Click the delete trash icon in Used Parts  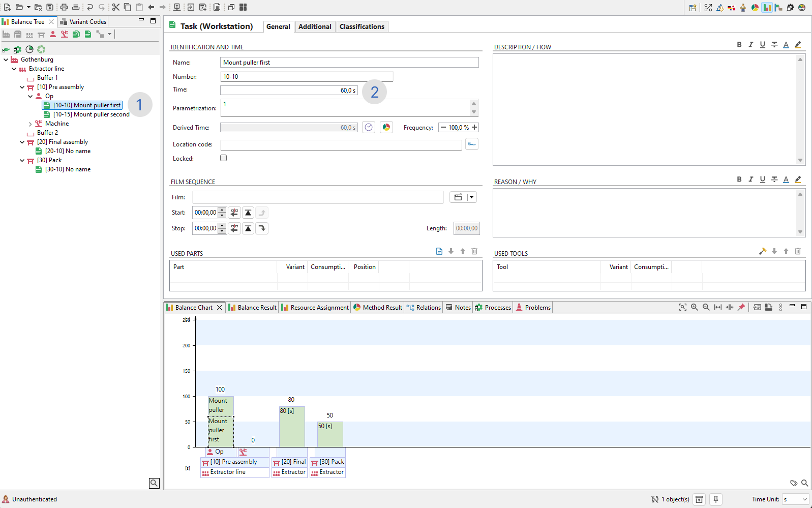pos(474,251)
